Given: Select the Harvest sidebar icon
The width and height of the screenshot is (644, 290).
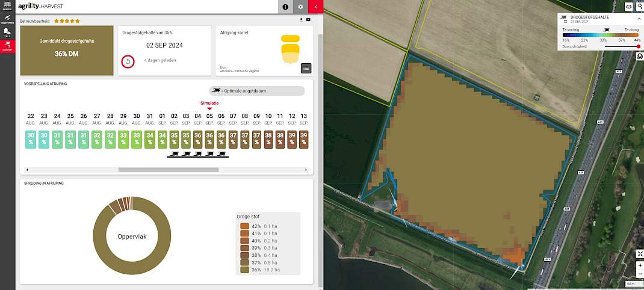Looking at the screenshot, I should [7, 46].
